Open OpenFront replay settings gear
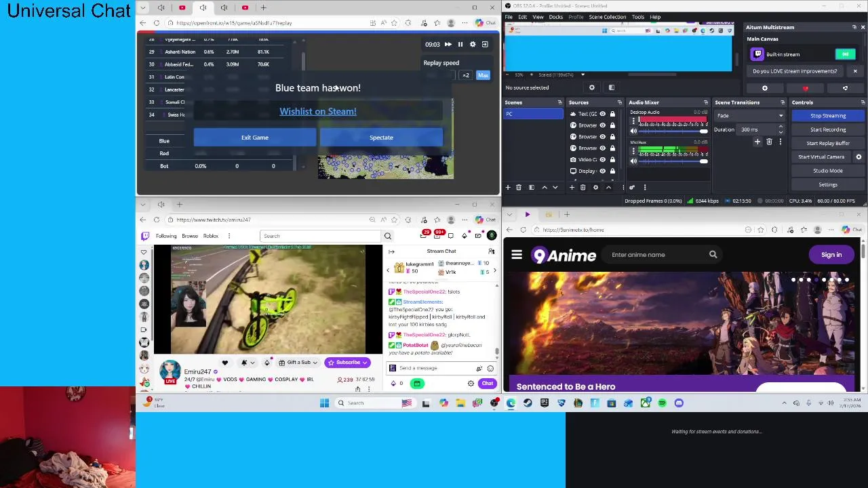 click(x=473, y=44)
